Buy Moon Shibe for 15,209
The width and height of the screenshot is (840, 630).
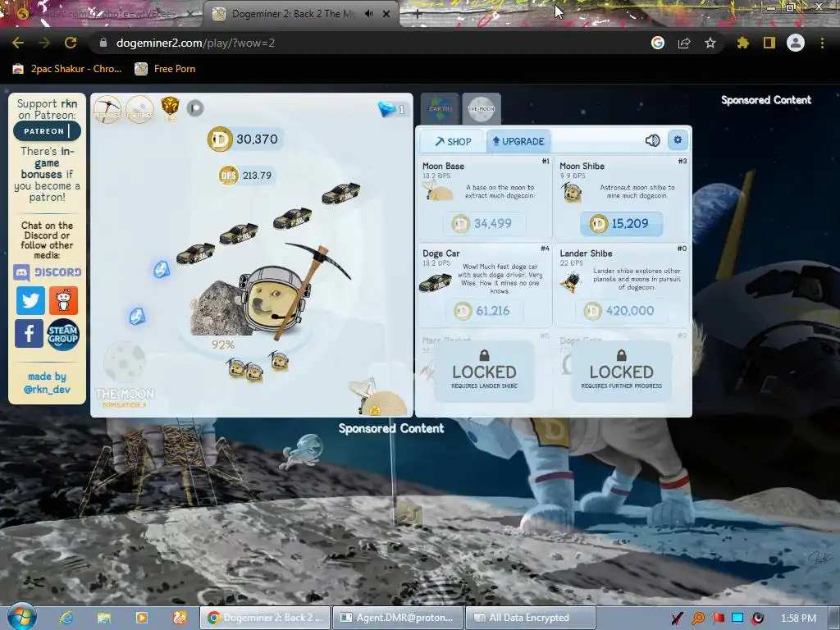coord(622,223)
